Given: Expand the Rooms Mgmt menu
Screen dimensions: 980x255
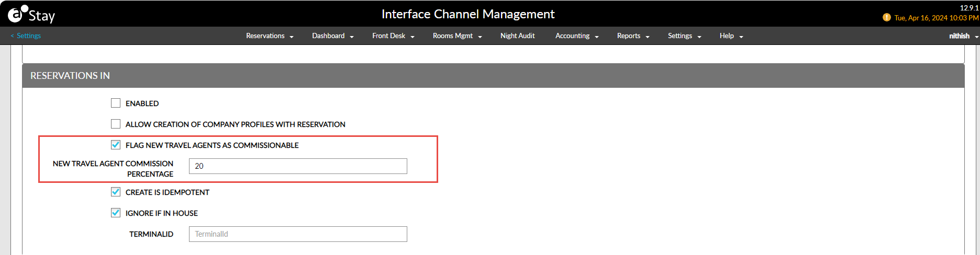Looking at the screenshot, I should point(457,36).
